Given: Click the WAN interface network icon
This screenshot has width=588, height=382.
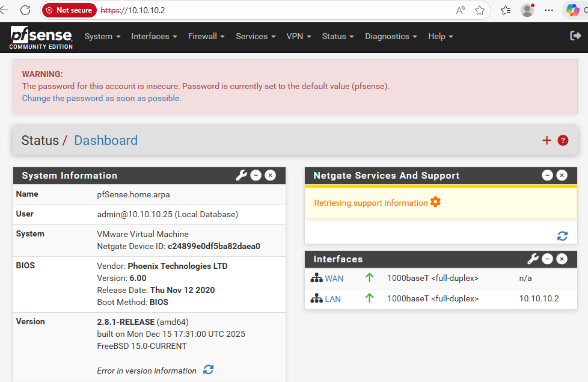Looking at the screenshot, I should coord(317,278).
